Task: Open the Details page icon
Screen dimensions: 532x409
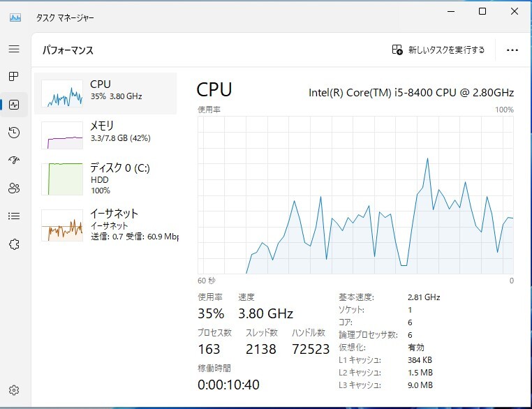Action: [14, 216]
